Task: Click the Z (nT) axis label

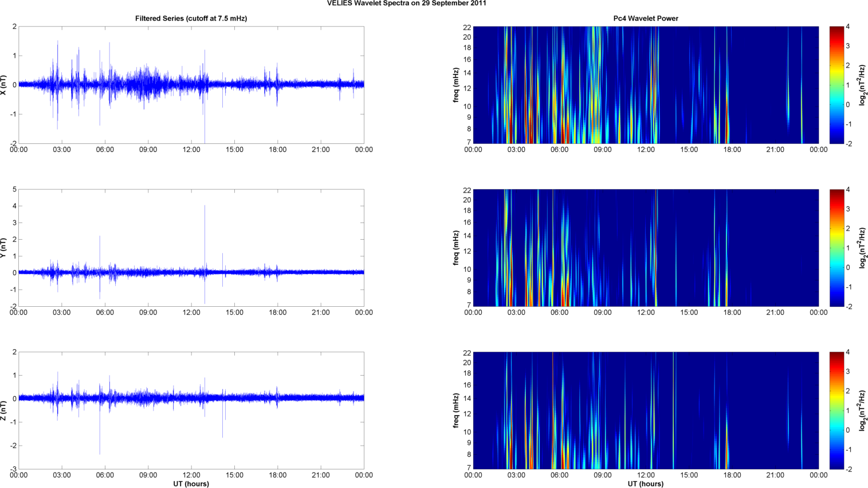Action: 4,411
